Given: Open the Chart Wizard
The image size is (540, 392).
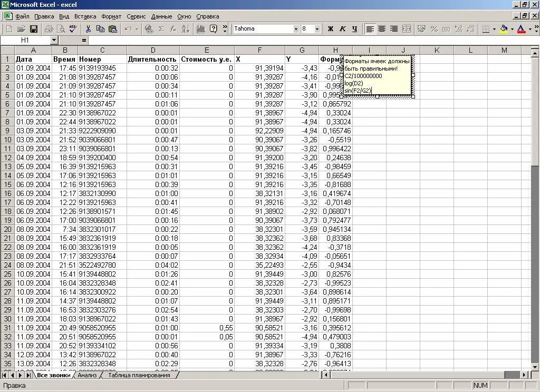Looking at the screenshot, I should tap(201, 29).
